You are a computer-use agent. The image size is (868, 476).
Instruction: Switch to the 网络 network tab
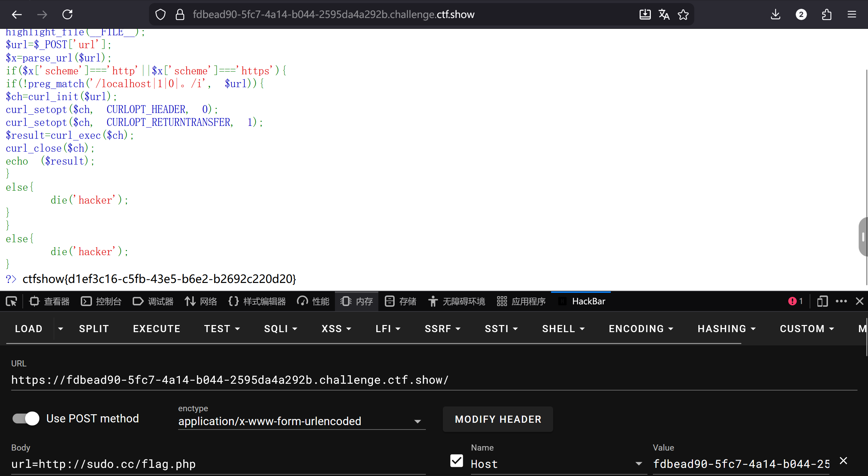click(201, 301)
